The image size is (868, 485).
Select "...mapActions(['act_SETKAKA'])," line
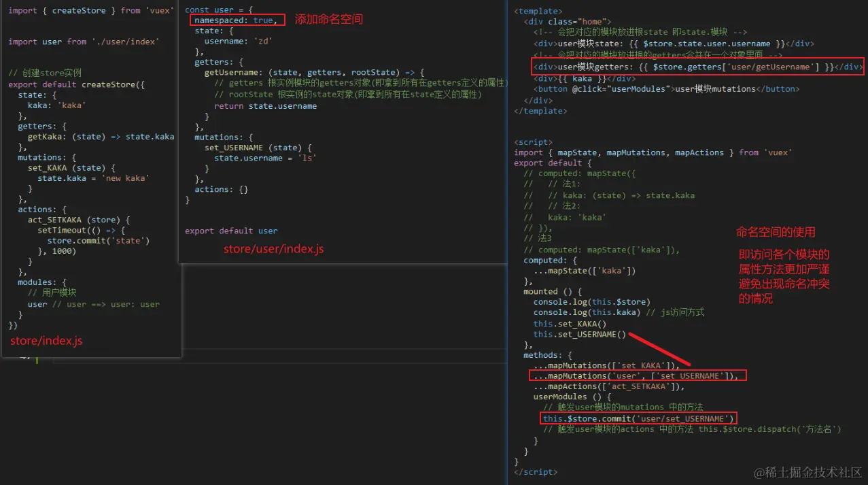[x=609, y=386]
